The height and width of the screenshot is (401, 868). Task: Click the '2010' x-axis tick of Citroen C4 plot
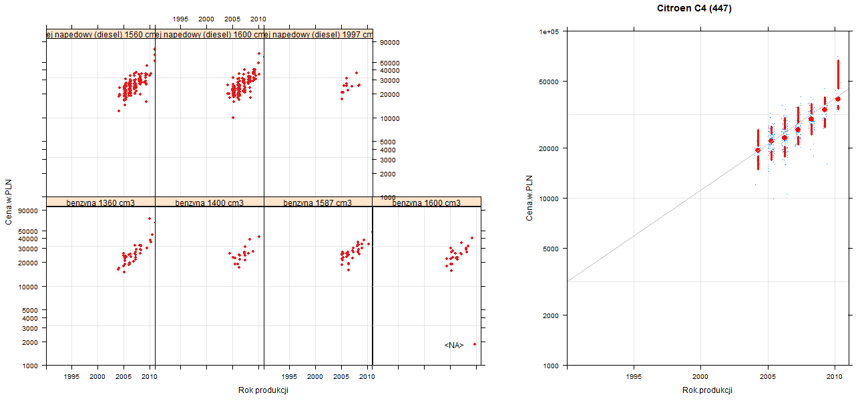click(835, 378)
